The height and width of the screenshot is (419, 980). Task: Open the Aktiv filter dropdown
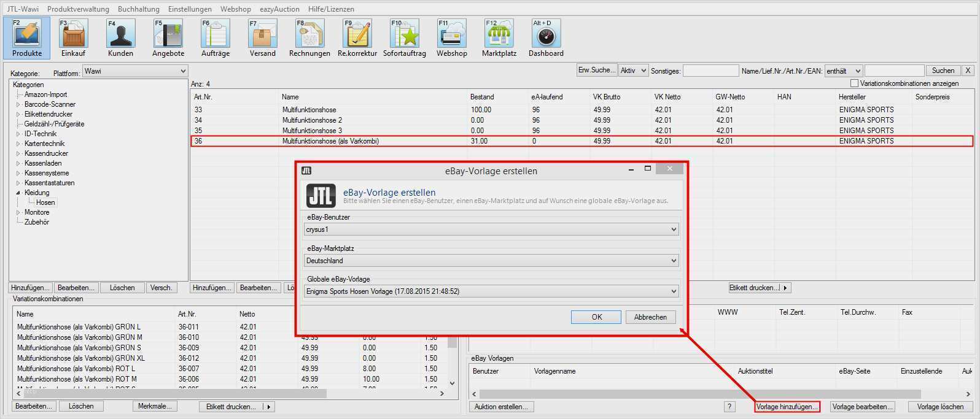pyautogui.click(x=633, y=71)
